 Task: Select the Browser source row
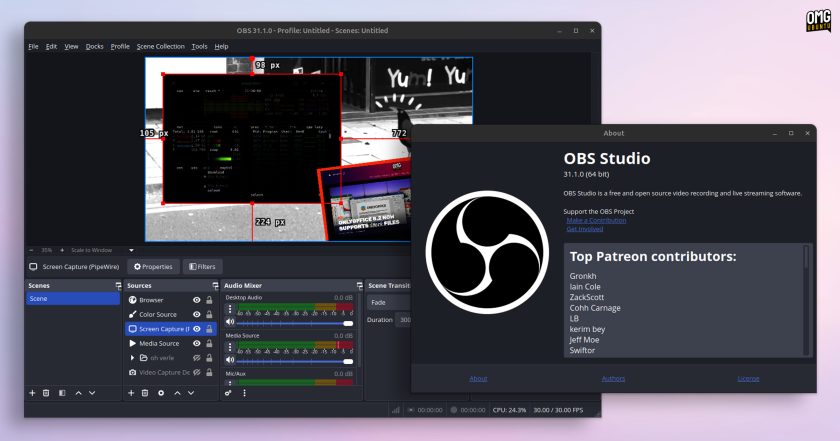click(x=171, y=300)
